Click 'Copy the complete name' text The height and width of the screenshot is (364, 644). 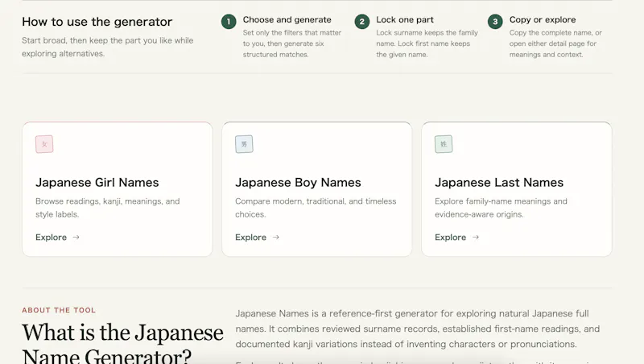click(555, 43)
